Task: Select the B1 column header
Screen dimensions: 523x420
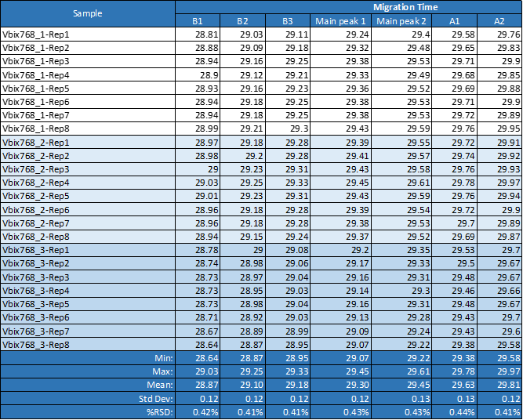Action: point(198,21)
